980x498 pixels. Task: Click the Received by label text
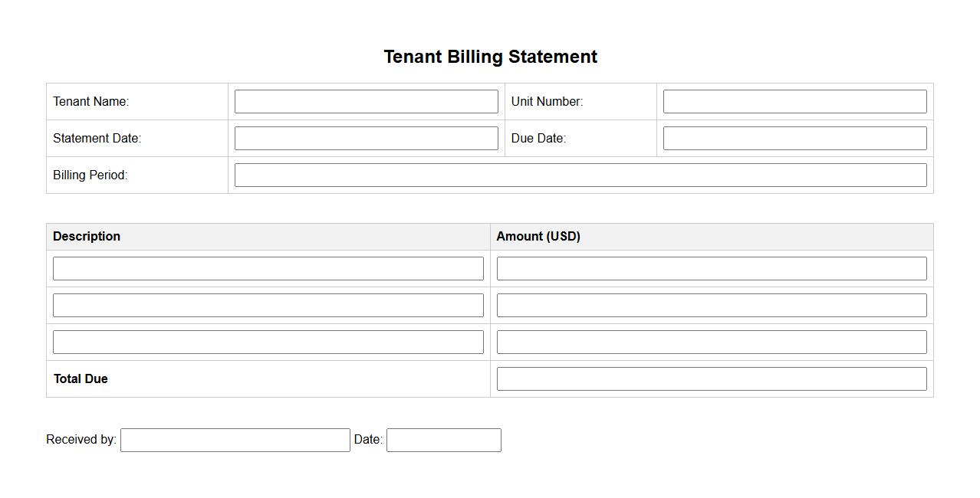click(x=81, y=440)
